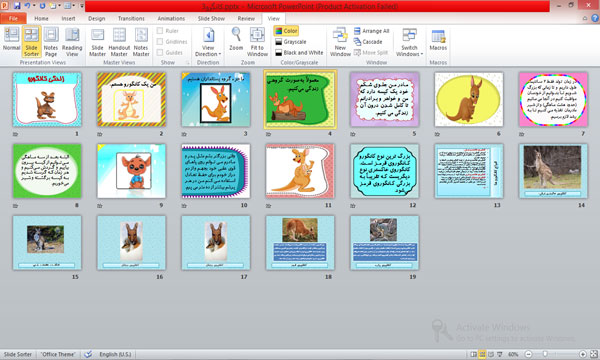Click the zoom slider handle
Viewport: 600px width, 360px height.
tap(545, 354)
